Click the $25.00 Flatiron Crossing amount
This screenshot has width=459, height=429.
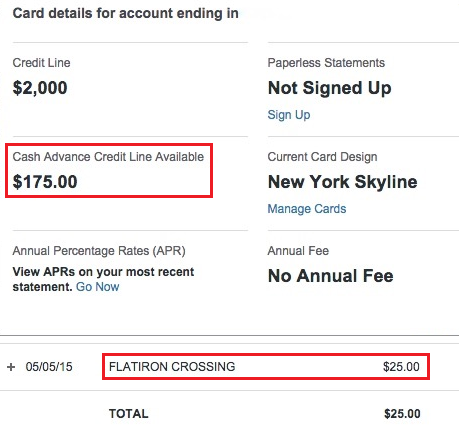(x=401, y=367)
